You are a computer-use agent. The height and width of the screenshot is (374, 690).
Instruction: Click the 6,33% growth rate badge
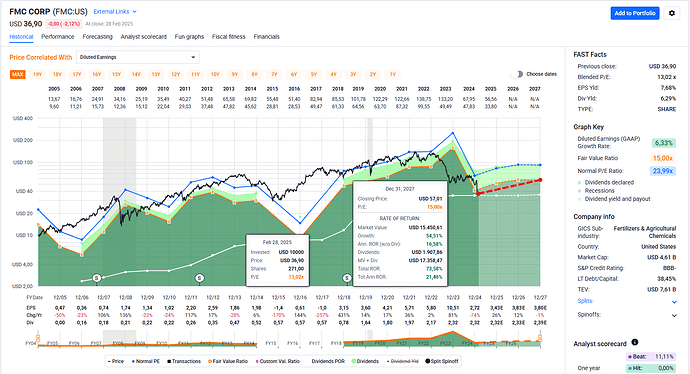(x=663, y=143)
